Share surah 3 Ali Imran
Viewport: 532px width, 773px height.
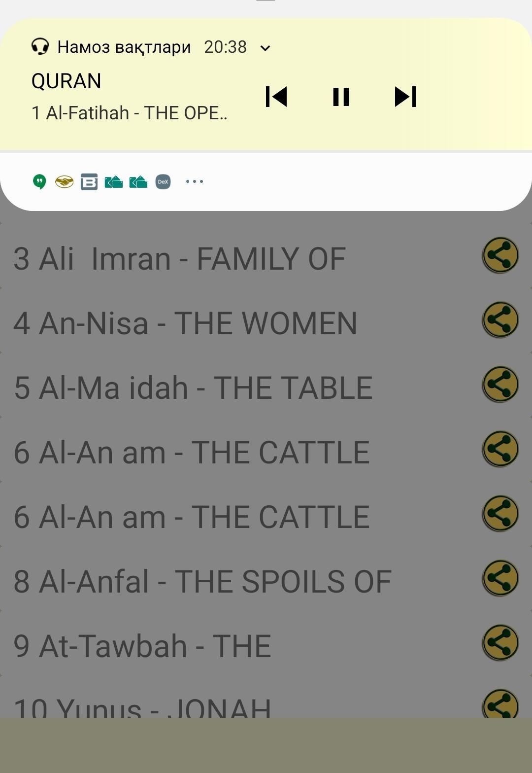coord(500,255)
